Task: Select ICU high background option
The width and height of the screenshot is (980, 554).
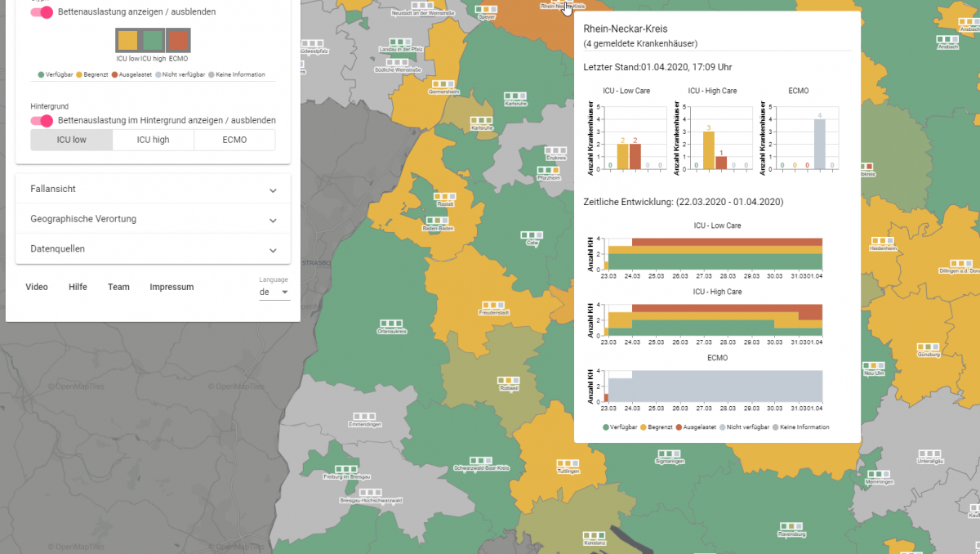Action: [153, 140]
